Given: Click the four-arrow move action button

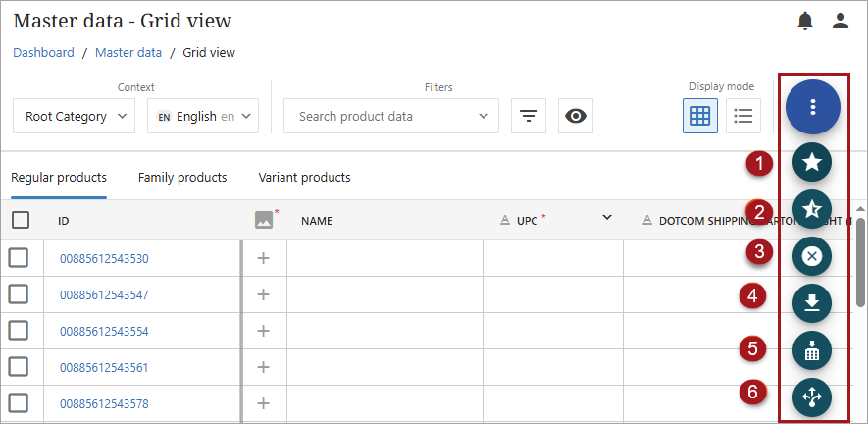Looking at the screenshot, I should click(x=812, y=397).
